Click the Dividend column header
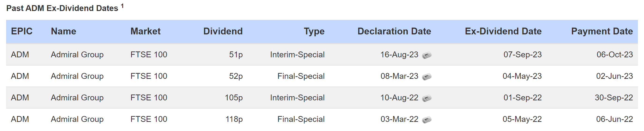Image resolution: width=644 pixels, height=131 pixels. pyautogui.click(x=223, y=31)
